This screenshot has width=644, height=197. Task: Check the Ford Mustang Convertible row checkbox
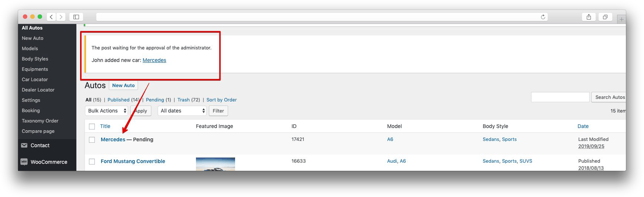pos(92,162)
